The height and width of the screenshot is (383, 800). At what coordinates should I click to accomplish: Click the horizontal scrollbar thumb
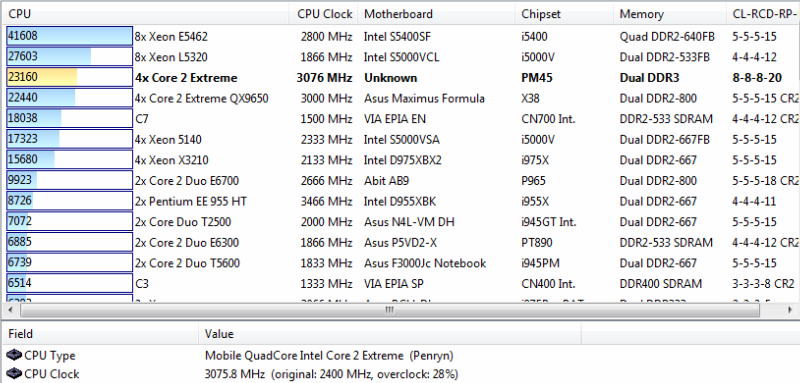pyautogui.click(x=389, y=310)
